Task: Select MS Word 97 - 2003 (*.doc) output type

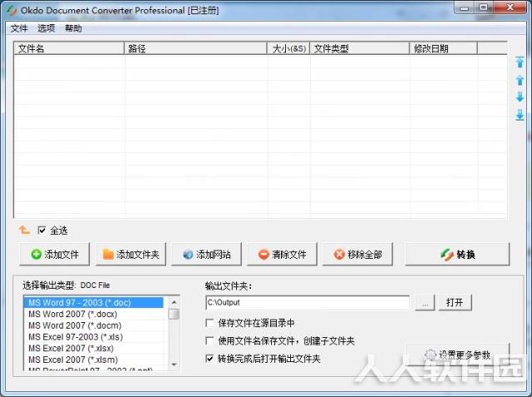Action: (x=93, y=303)
